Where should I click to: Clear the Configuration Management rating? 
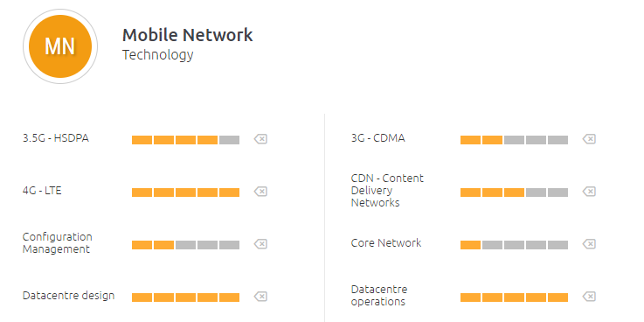point(260,244)
